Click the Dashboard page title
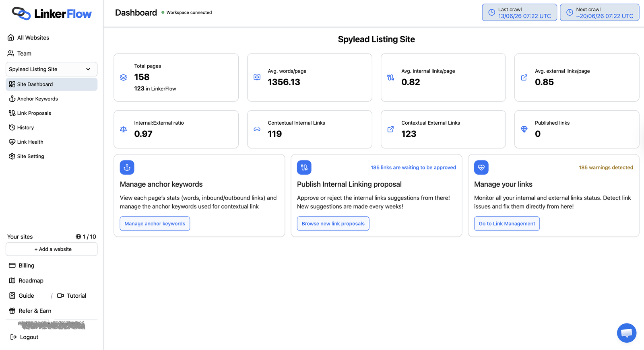 (x=136, y=12)
